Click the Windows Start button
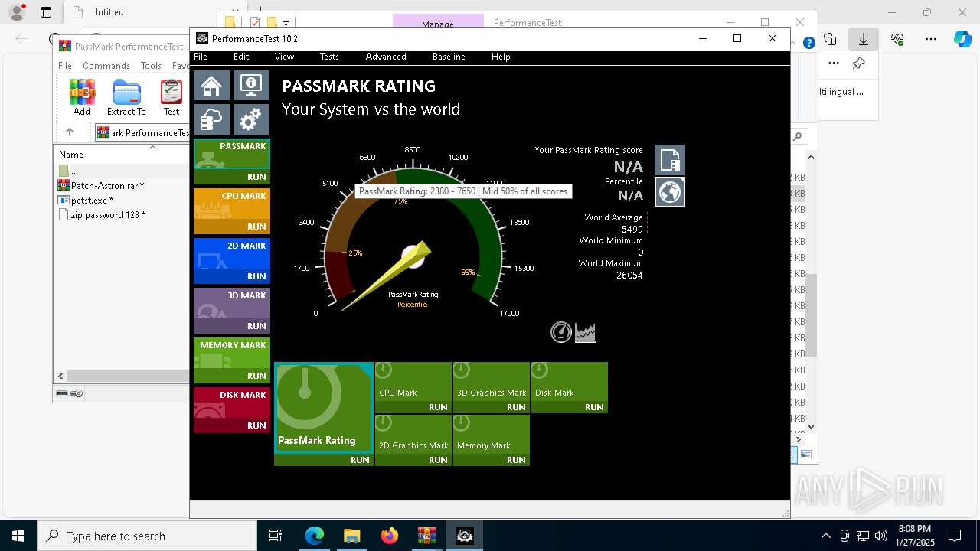Screen dimensions: 980x551 pos(18,536)
